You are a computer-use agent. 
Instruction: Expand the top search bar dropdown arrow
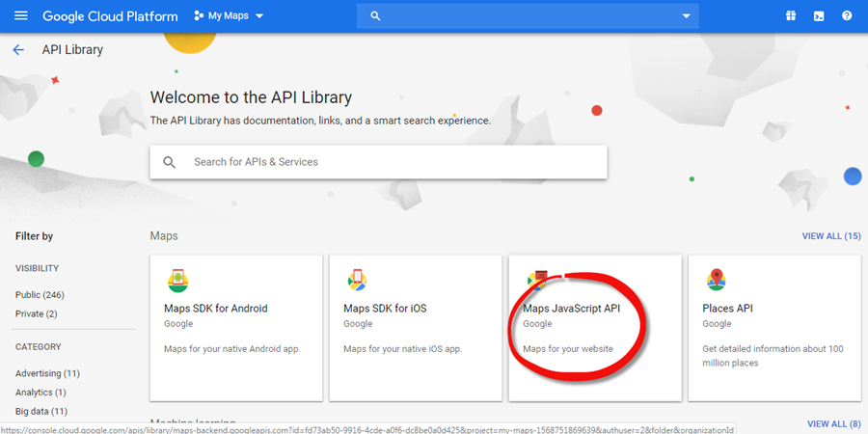coord(687,16)
